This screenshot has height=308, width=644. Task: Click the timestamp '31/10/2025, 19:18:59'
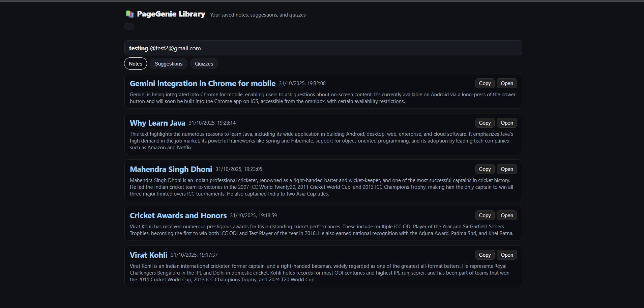click(x=253, y=215)
